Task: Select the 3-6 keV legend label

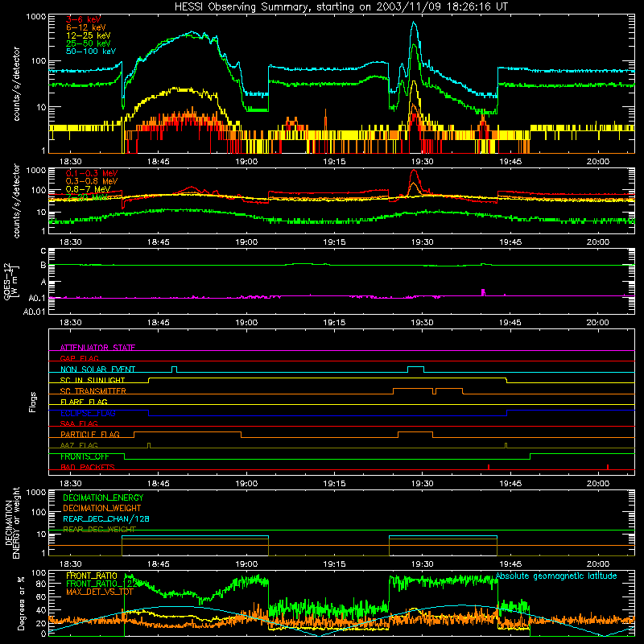Action: (x=83, y=19)
